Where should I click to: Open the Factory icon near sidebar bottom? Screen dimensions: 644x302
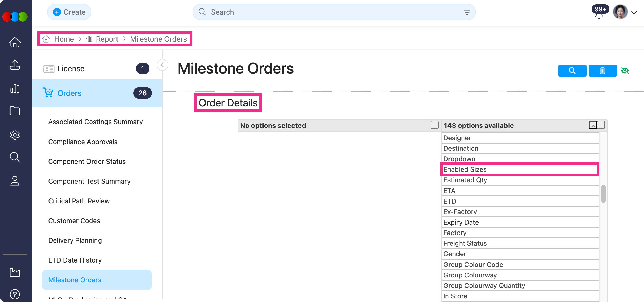[x=15, y=273]
